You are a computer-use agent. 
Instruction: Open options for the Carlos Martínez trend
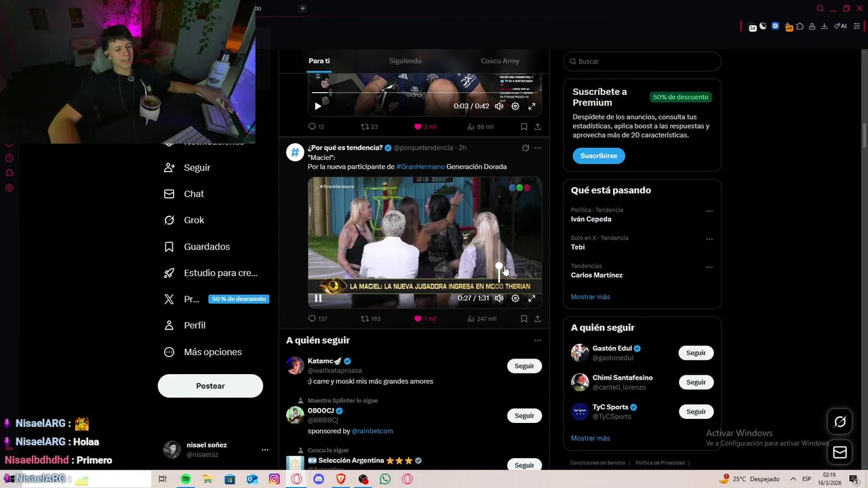[x=709, y=267]
